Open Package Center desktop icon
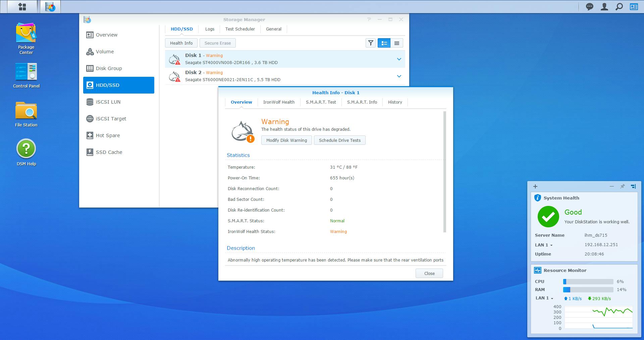This screenshot has height=340, width=644. [x=26, y=33]
